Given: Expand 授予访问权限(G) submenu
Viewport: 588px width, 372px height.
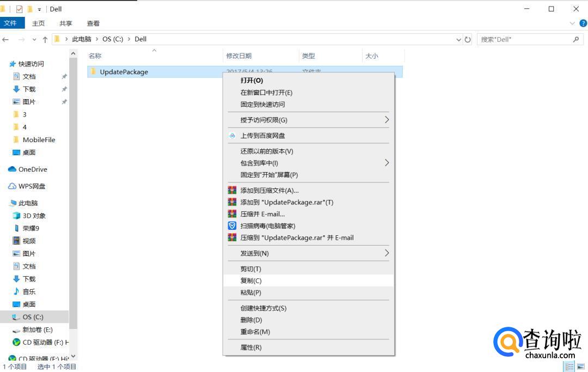Looking at the screenshot, I should coord(309,120).
